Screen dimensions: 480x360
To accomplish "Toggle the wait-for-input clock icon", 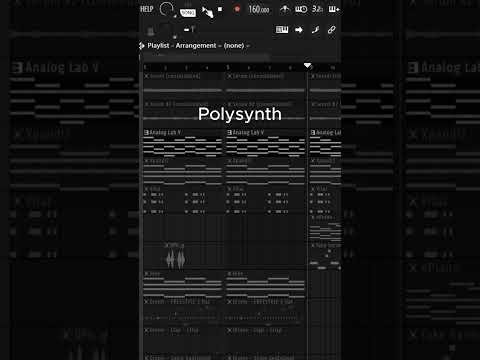I will tap(301, 9).
